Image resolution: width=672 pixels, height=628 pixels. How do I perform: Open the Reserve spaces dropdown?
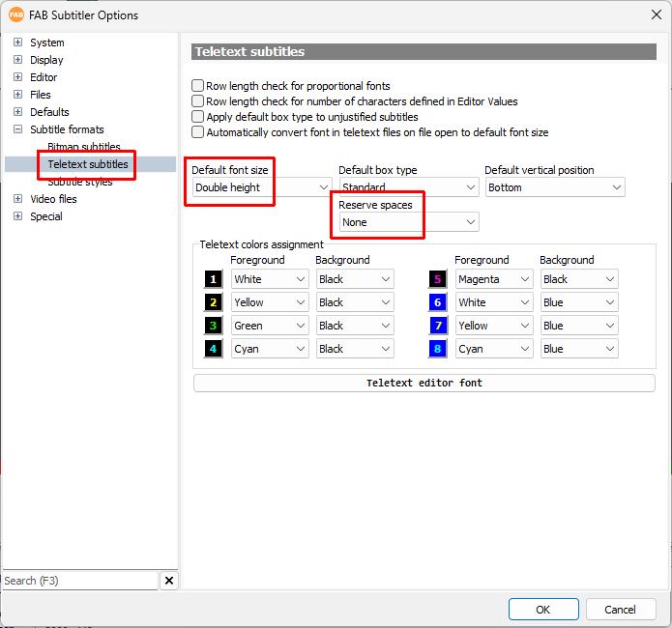[x=409, y=222]
